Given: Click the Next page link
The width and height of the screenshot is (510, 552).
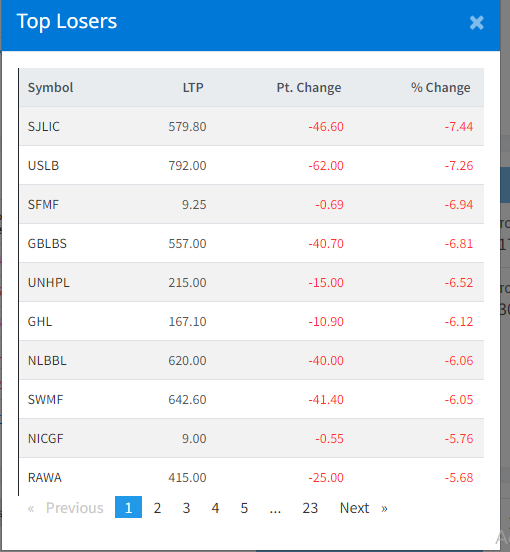Looking at the screenshot, I should tap(354, 508).
